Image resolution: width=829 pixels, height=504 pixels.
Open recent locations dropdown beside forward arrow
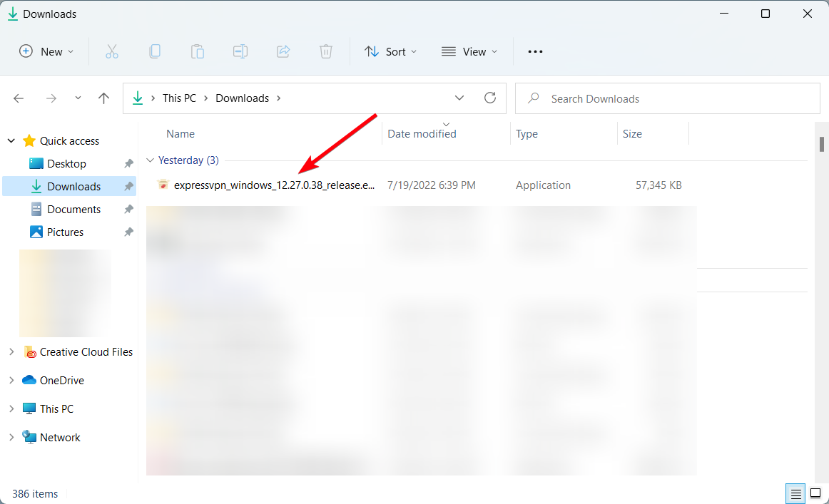[x=78, y=98]
